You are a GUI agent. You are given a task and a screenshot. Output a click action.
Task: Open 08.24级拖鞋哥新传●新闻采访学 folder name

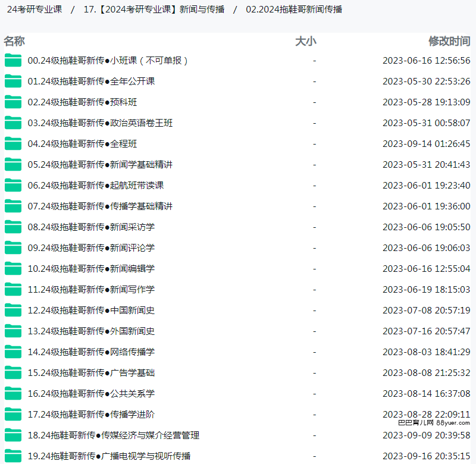coord(91,227)
